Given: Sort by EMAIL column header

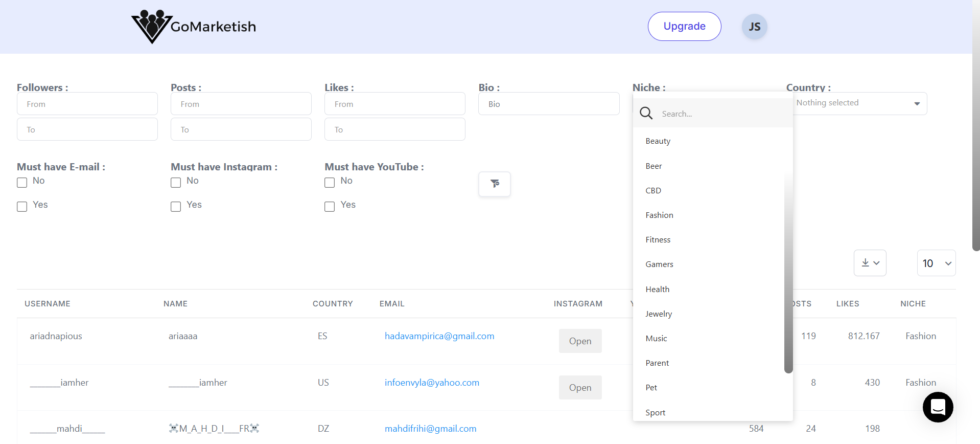Looking at the screenshot, I should tap(392, 304).
